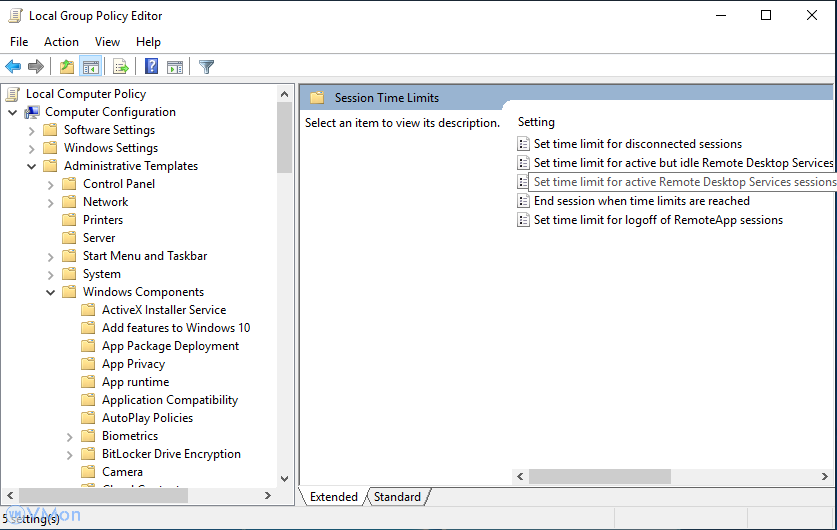The height and width of the screenshot is (530, 837).
Task: Click the Filter funnel toolbar icon
Action: tap(206, 67)
